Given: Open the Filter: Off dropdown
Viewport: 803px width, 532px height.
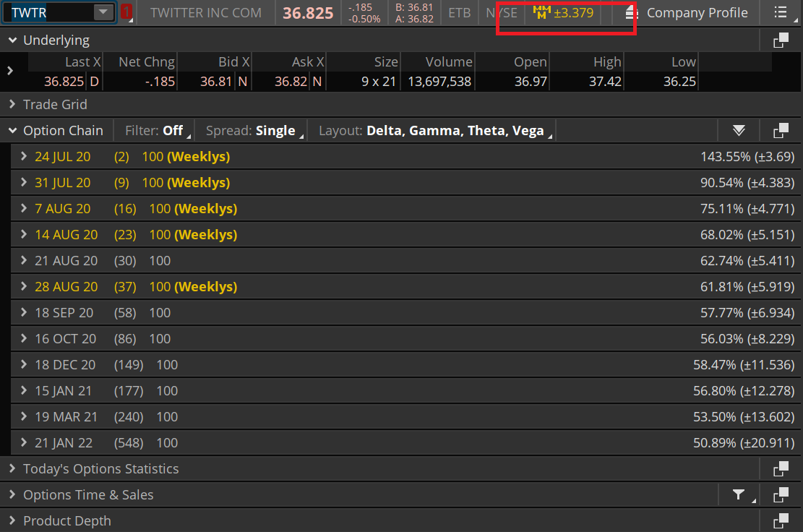Looking at the screenshot, I should pos(158,131).
